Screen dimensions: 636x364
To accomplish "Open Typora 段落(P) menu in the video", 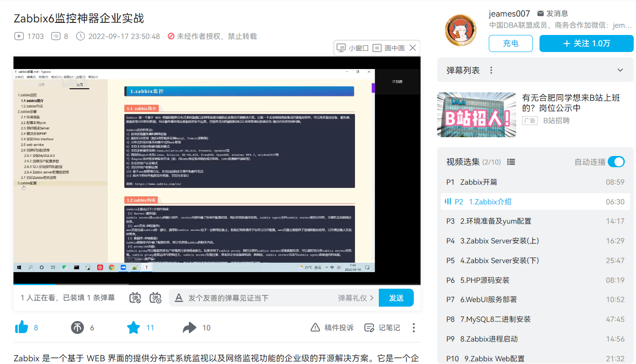I will (44, 77).
